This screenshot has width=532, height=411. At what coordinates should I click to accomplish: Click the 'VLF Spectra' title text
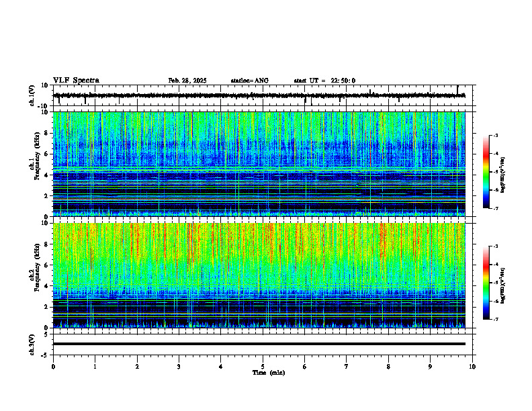click(x=76, y=81)
